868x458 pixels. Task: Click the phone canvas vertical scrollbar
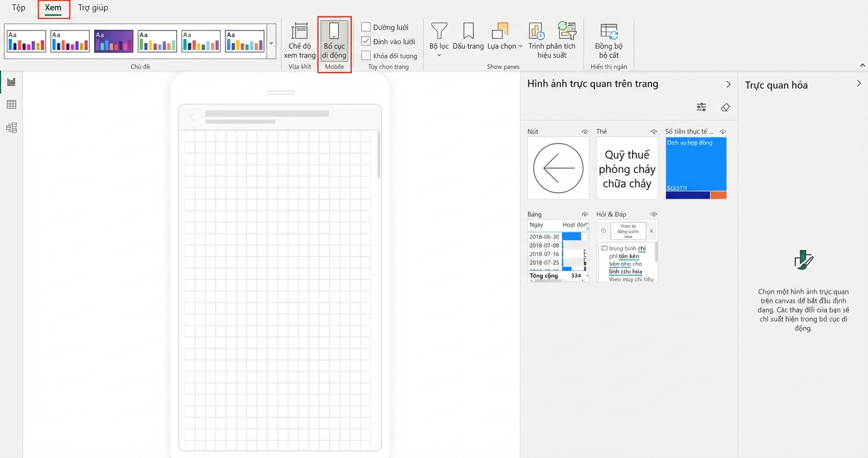(379, 155)
